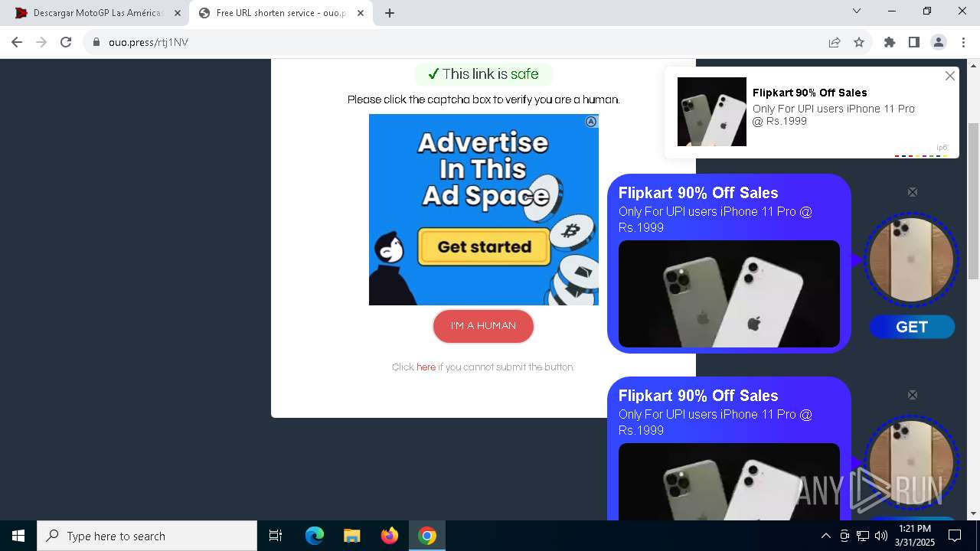Open the tab search chevron
Image resolution: width=980 pixels, height=551 pixels.
(857, 11)
